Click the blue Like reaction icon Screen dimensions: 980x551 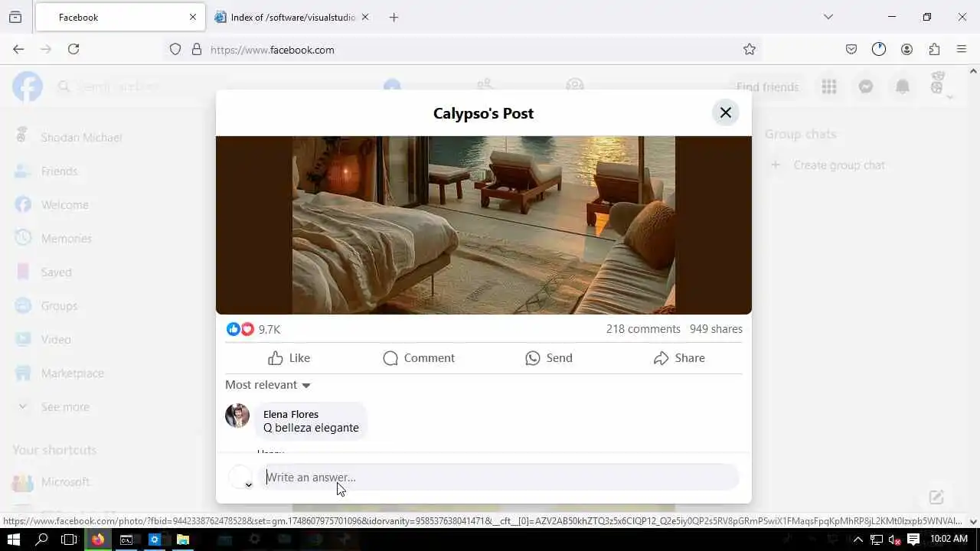234,329
